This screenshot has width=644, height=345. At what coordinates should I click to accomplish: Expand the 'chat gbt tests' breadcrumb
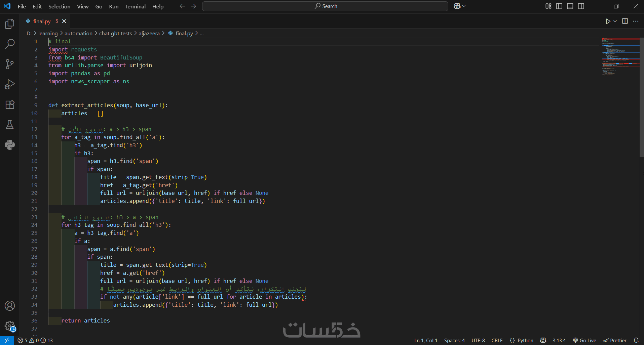[x=115, y=33]
